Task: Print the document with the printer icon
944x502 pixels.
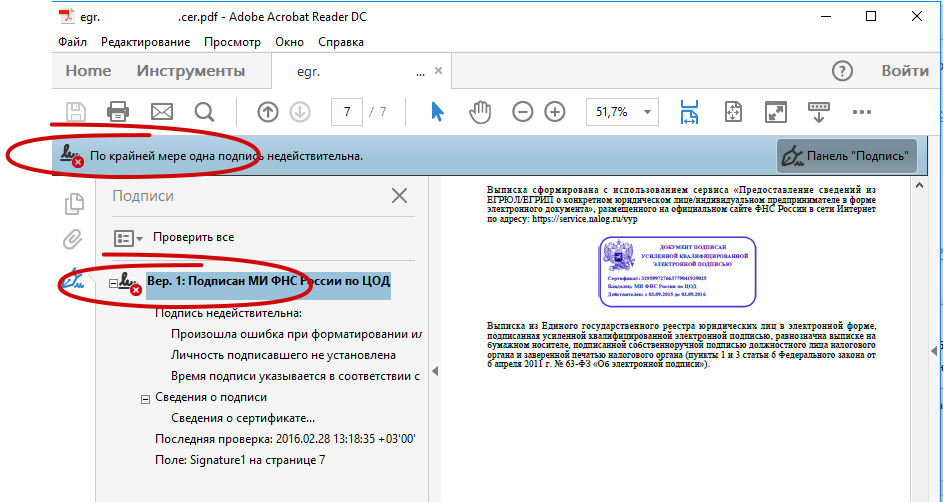Action: point(118,112)
